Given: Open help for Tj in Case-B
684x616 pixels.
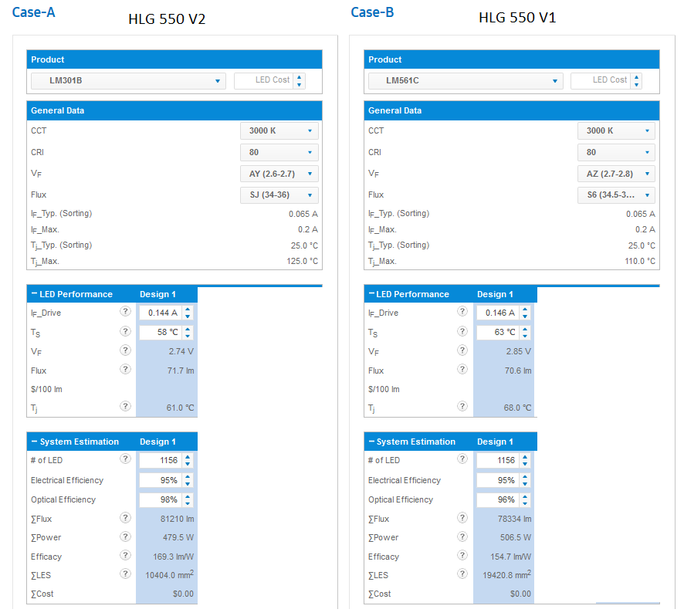Looking at the screenshot, I should click(x=462, y=407).
